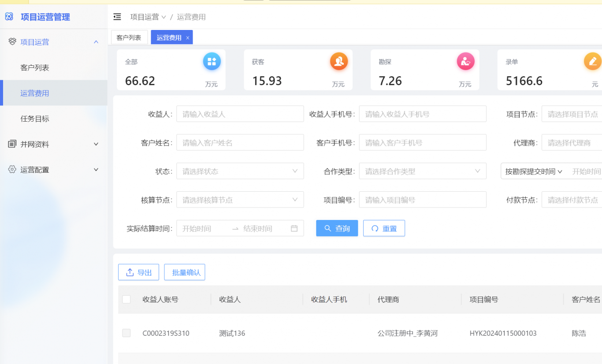Click the 运营配置 gear icon in sidebar
602x364 pixels.
pyautogui.click(x=12, y=170)
